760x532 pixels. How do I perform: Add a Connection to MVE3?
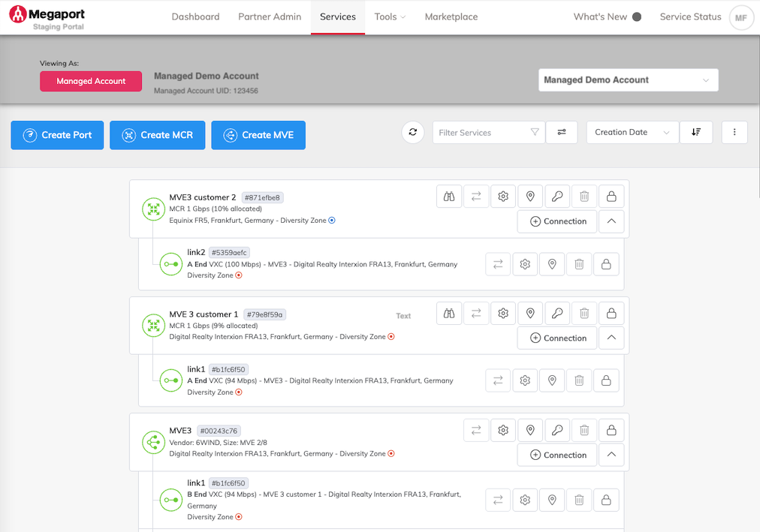pyautogui.click(x=556, y=455)
